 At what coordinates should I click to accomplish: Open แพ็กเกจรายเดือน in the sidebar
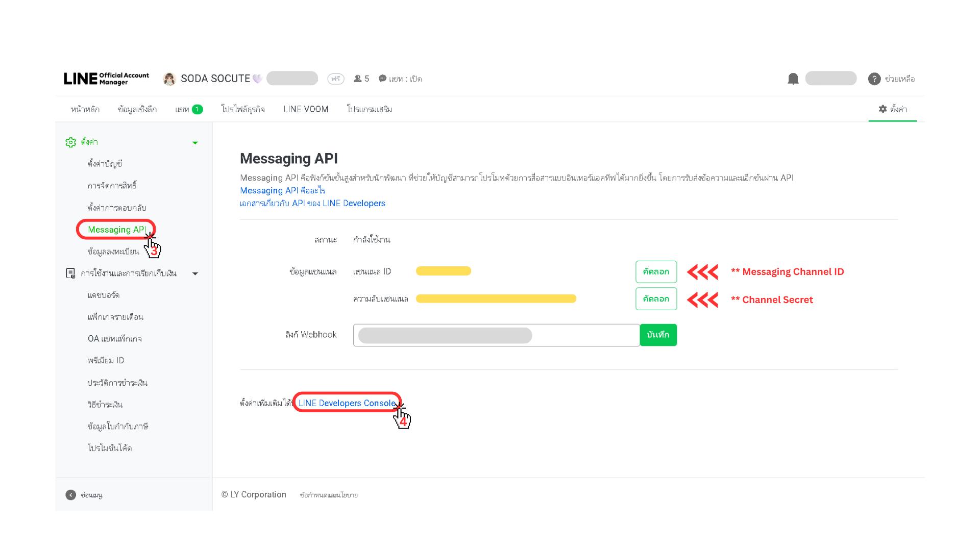(115, 317)
